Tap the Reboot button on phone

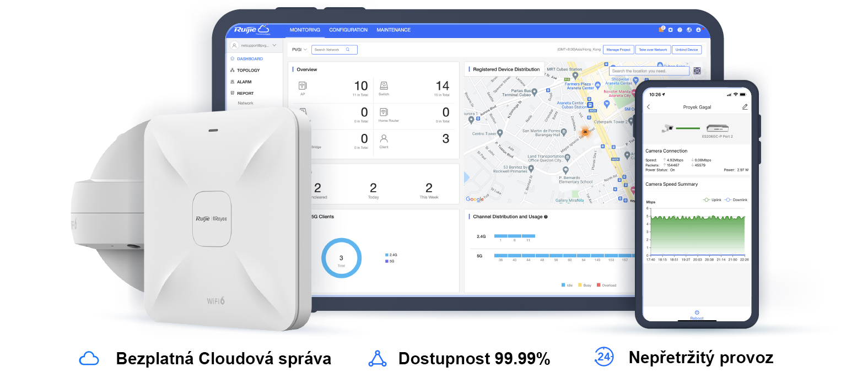[x=697, y=315]
